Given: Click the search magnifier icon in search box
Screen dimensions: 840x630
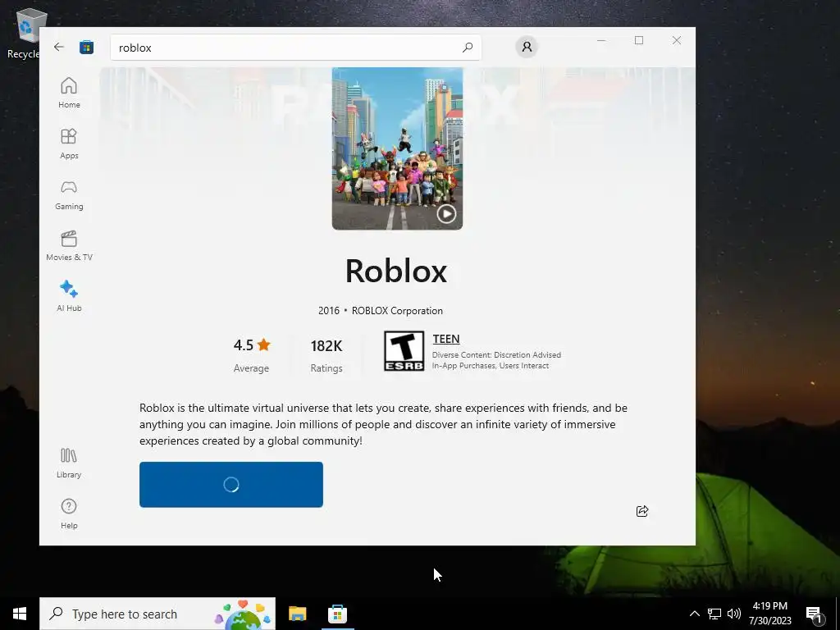Looking at the screenshot, I should (x=467, y=47).
